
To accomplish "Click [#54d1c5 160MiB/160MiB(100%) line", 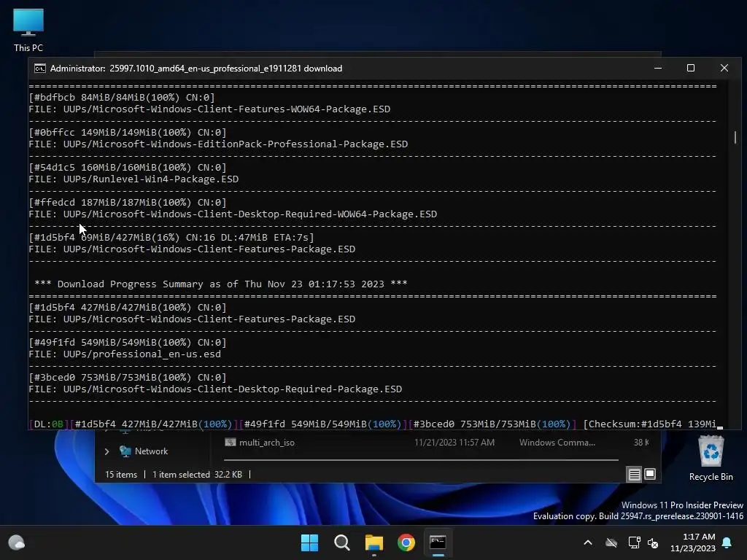I will [128, 168].
